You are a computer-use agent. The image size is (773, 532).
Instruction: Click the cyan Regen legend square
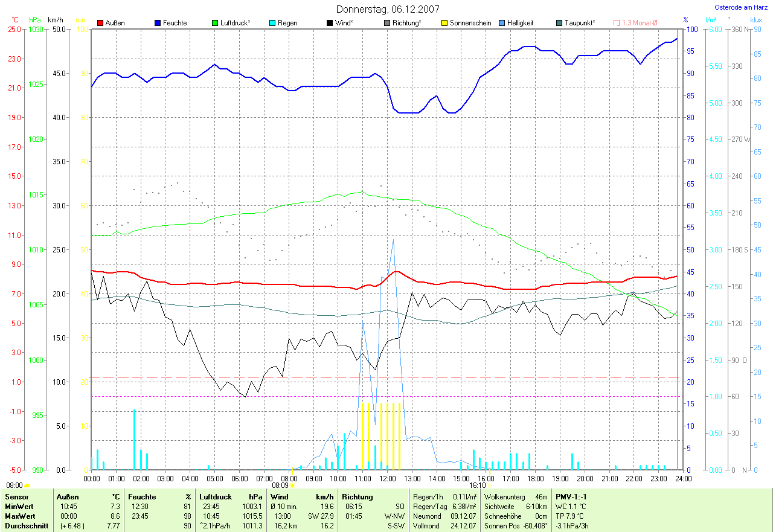click(x=272, y=23)
